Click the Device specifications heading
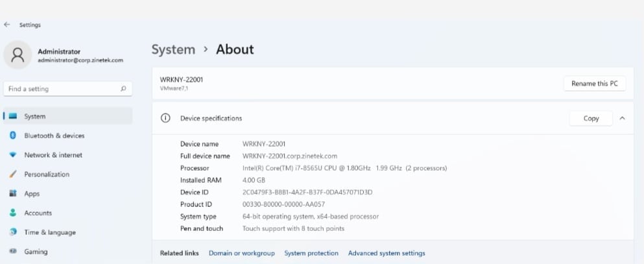Image resolution: width=644 pixels, height=264 pixels. click(x=211, y=118)
